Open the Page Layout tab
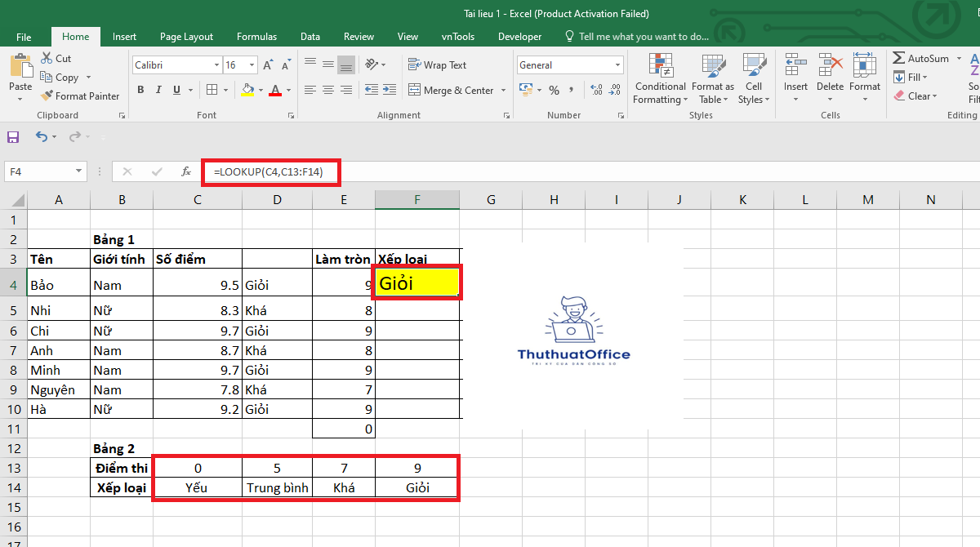The image size is (980, 547). 186,37
